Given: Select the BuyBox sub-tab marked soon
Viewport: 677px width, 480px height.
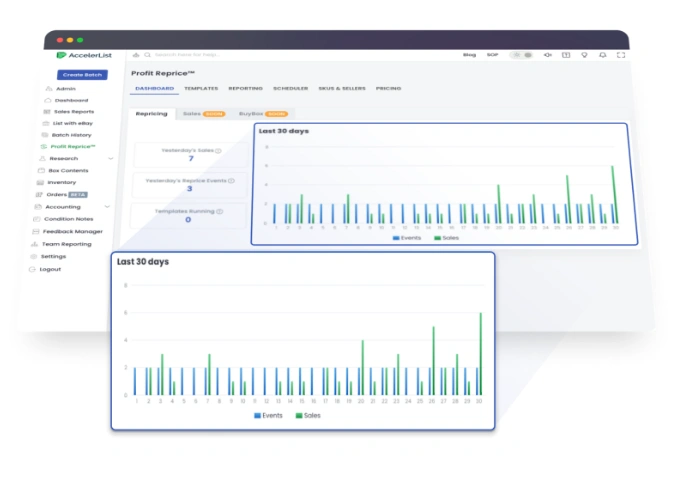Looking at the screenshot, I should click(263, 114).
